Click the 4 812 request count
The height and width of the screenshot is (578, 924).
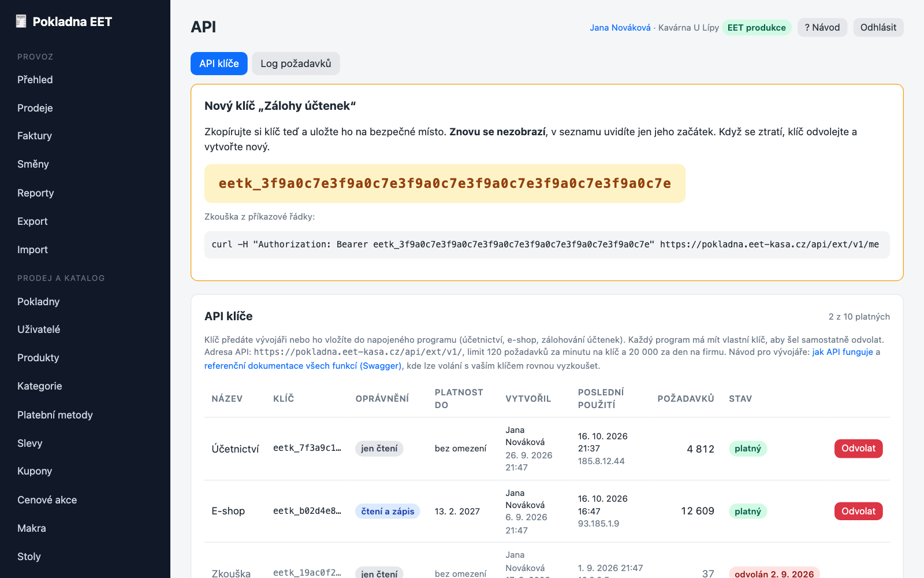(x=701, y=449)
